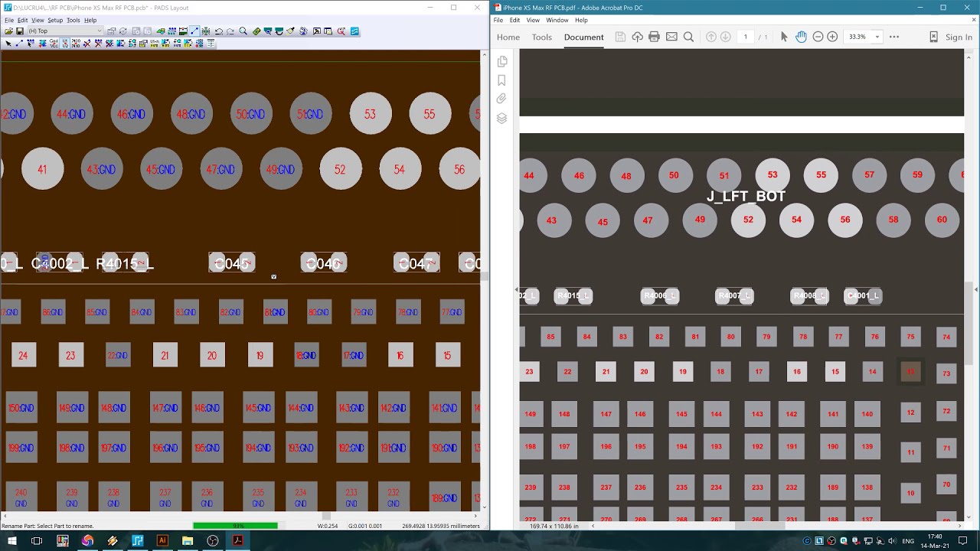980x551 pixels.
Task: Open the Tools menu in PADS Layout
Action: [73, 20]
